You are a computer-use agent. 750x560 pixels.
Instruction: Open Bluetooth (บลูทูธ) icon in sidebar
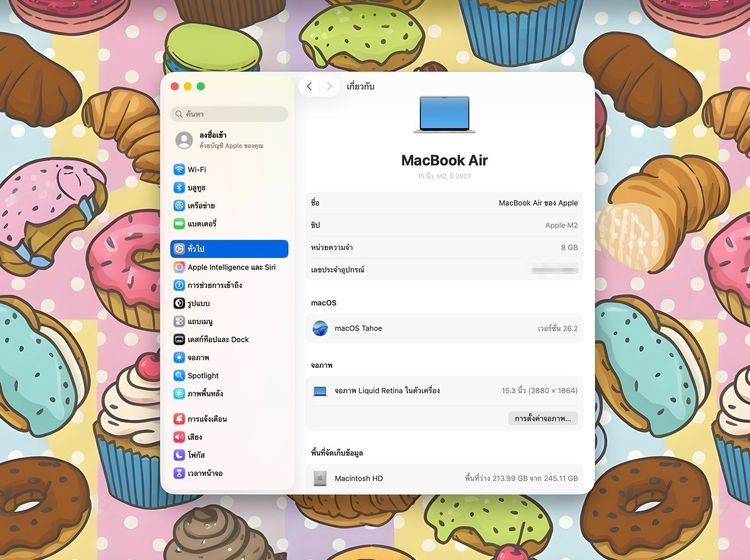(179, 187)
